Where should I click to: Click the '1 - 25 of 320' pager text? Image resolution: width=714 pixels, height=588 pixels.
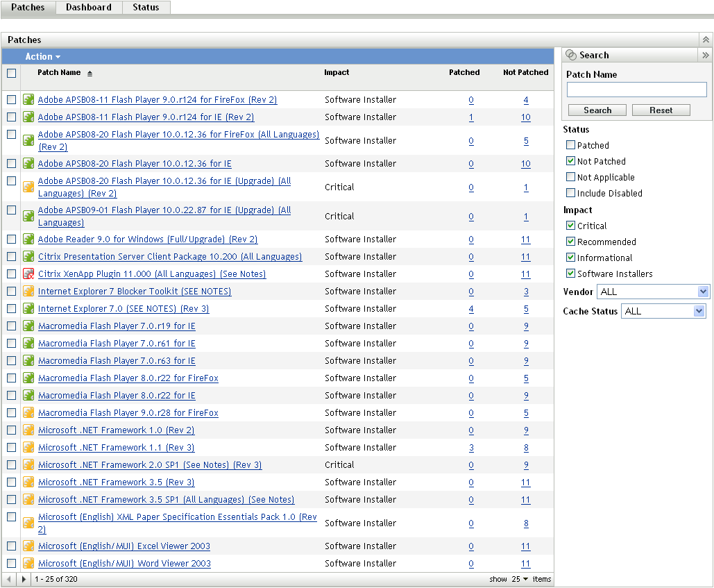click(56, 579)
